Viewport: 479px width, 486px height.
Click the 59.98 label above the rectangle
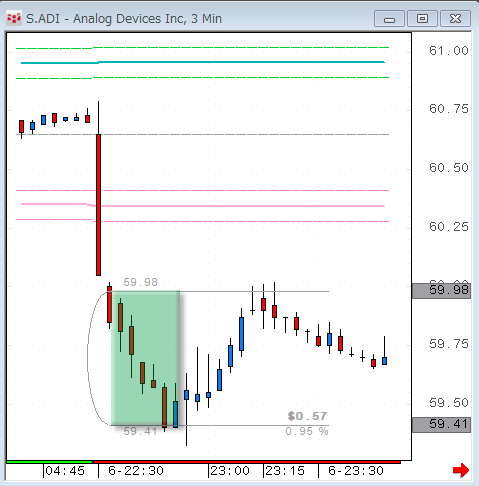coord(140,282)
